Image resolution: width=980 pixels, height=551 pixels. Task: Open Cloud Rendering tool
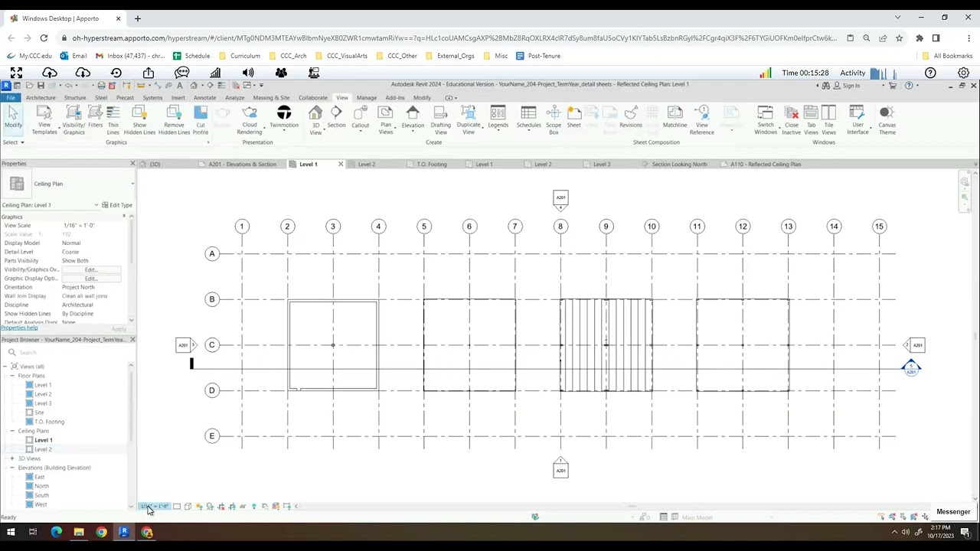(250, 119)
